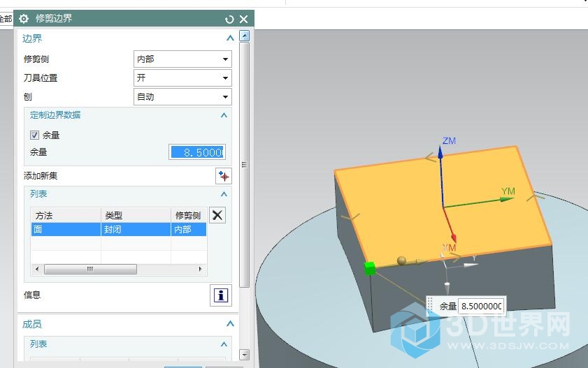Viewport: 588px width, 368px height.
Task: Click the green boundary start point handle
Action: [370, 268]
